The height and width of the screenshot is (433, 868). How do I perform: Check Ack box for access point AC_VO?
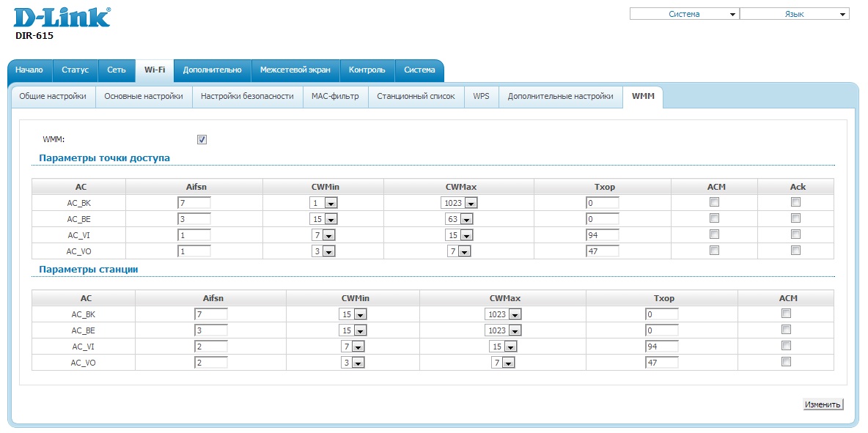click(x=795, y=251)
